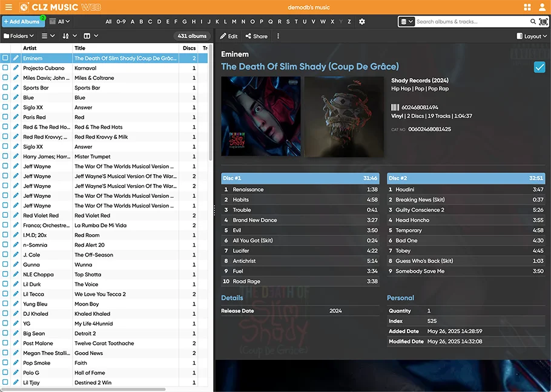Click the edit pencil for Projecto Cubano
Screen dimensions: 551x392
tap(16, 68)
